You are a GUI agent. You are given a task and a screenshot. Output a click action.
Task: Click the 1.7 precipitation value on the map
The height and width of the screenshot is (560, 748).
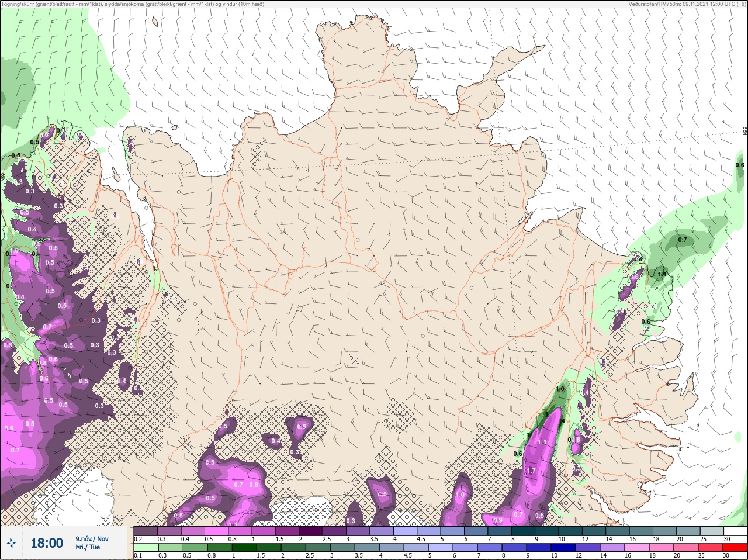click(531, 471)
